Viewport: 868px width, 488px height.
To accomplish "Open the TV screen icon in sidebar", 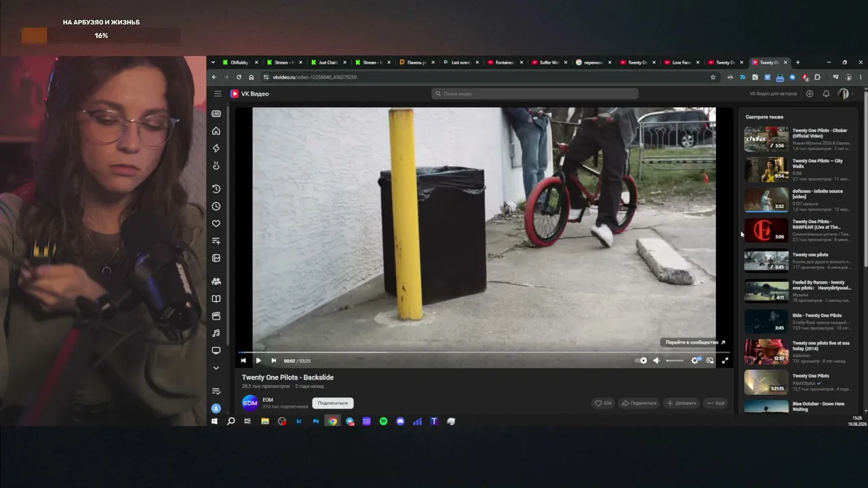I will tap(216, 350).
